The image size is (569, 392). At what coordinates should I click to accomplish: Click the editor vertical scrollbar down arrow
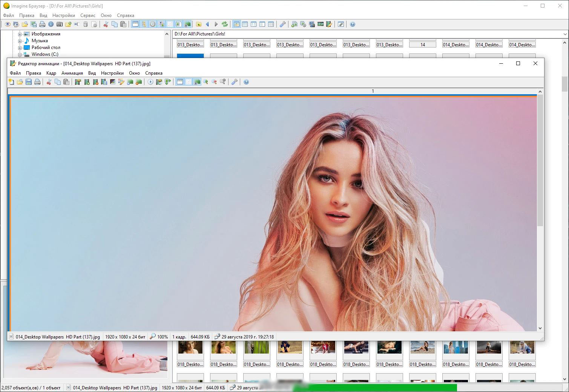point(540,328)
